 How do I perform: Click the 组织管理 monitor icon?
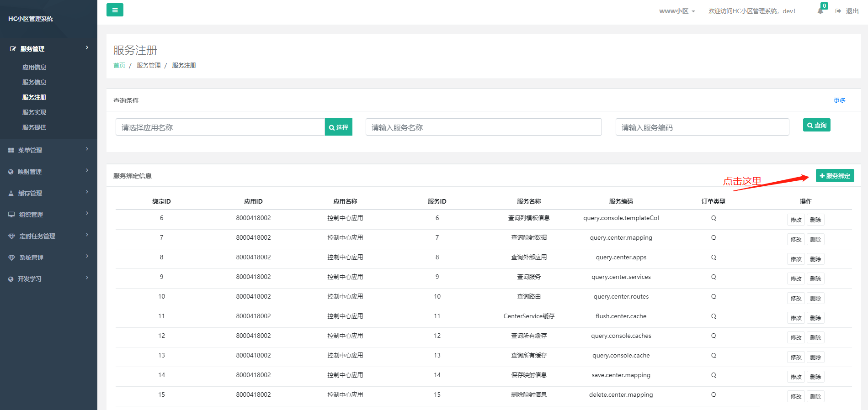[11, 215]
